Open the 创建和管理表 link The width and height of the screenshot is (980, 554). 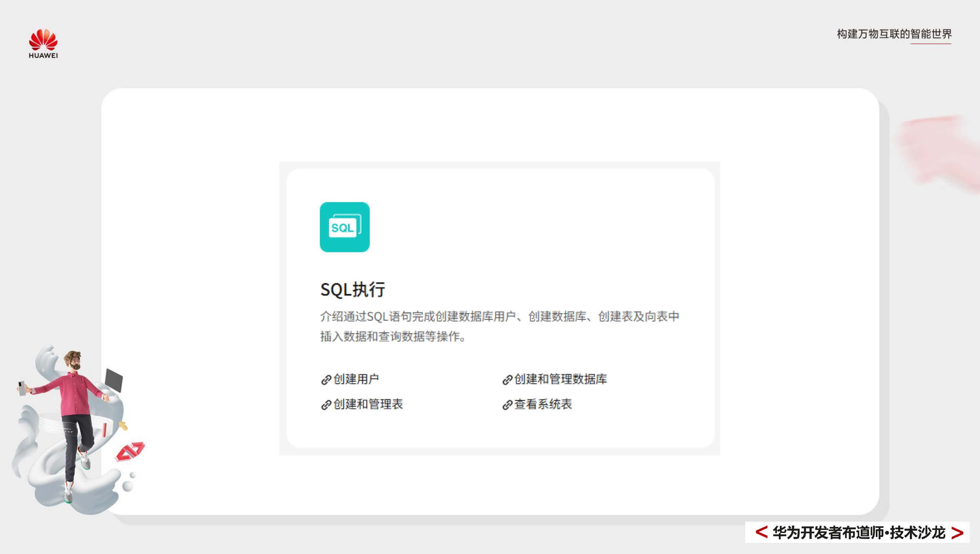click(368, 405)
